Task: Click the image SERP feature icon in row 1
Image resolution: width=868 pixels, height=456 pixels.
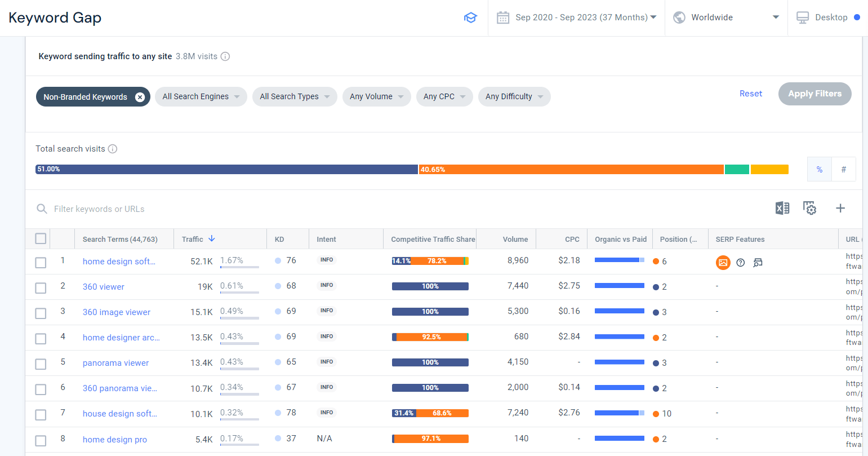Action: (723, 262)
